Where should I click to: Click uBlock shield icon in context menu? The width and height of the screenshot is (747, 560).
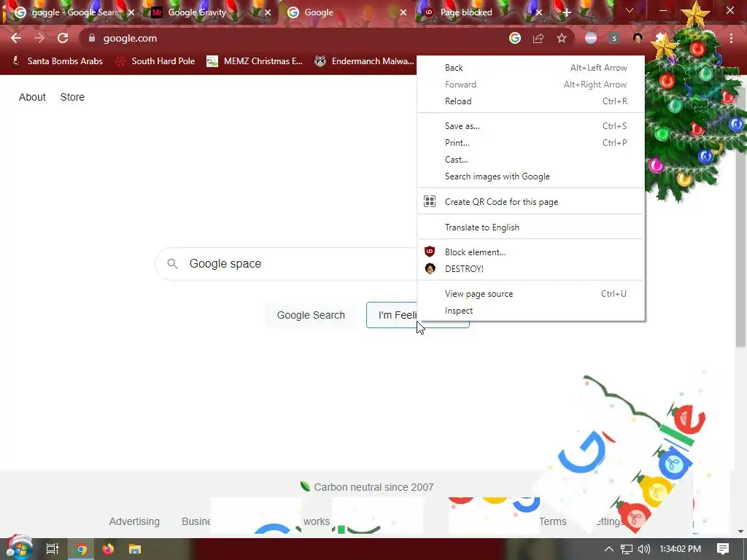point(429,252)
